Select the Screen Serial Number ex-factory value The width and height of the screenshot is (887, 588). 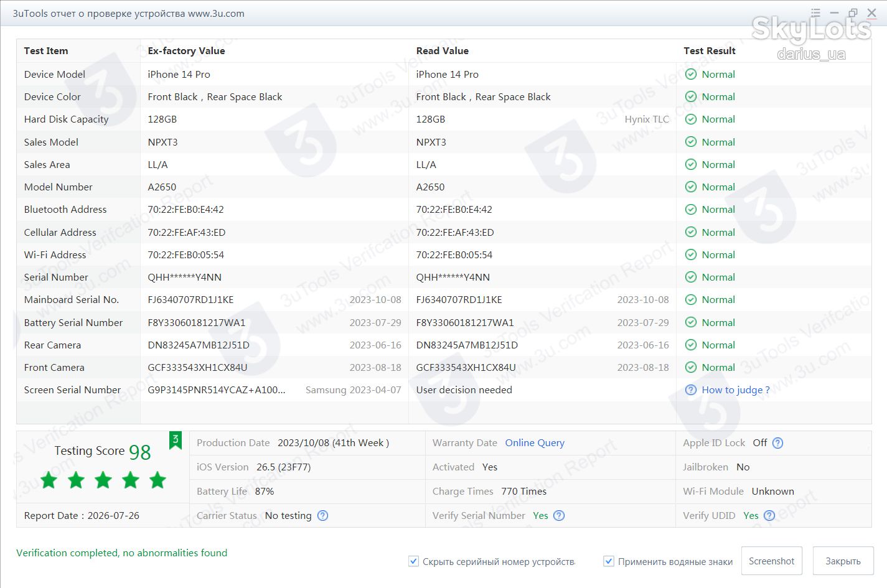[217, 390]
